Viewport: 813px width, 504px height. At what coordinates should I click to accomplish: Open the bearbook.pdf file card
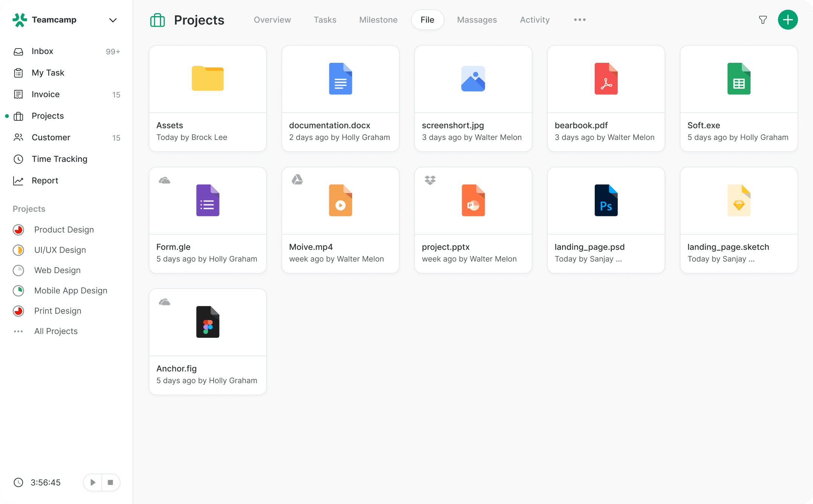point(606,99)
